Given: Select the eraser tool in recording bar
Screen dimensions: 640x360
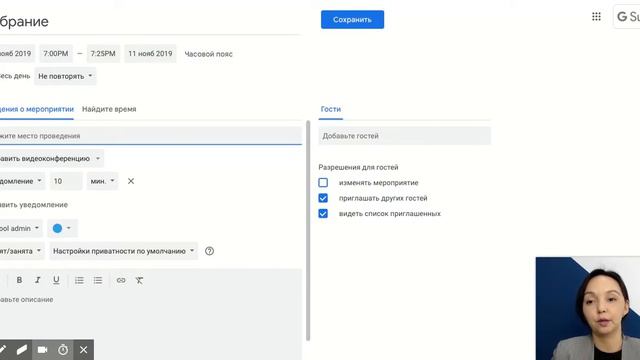Looking at the screenshot, I should click(22, 350).
